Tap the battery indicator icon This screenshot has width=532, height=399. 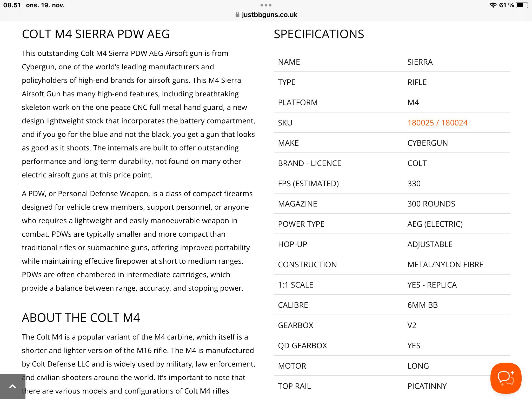(x=522, y=5)
